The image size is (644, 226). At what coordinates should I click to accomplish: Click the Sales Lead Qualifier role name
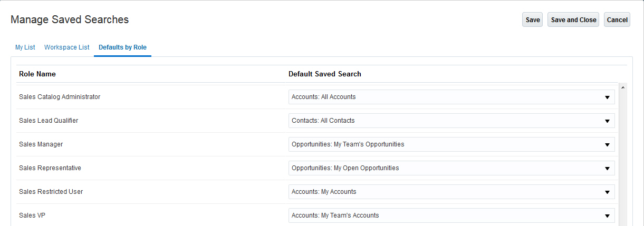(x=49, y=121)
